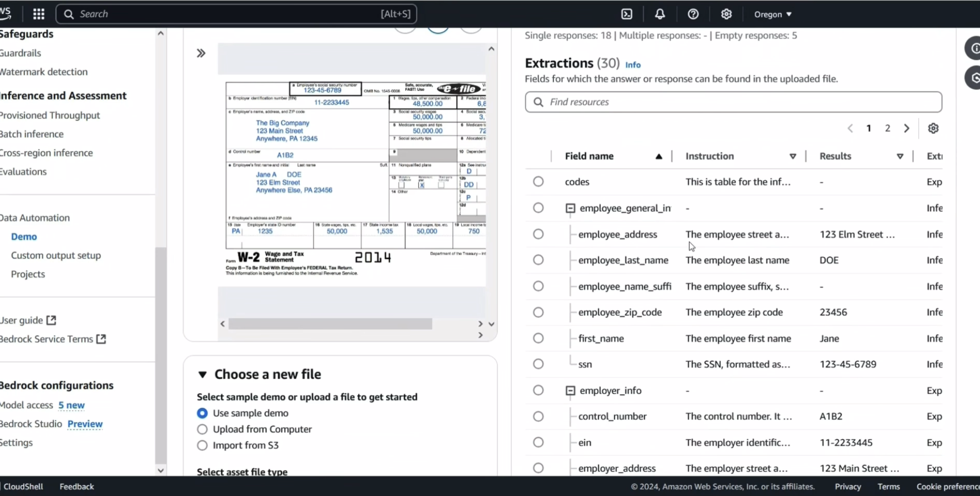This screenshot has height=496, width=980.
Task: Open the CloudShell terminal icon in header
Action: coord(627,14)
